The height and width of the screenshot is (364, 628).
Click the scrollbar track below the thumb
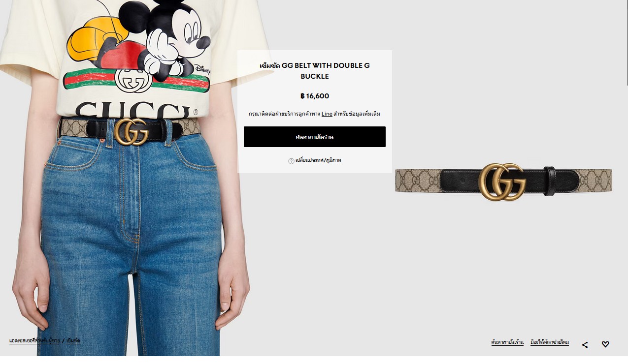(x=626, y=221)
